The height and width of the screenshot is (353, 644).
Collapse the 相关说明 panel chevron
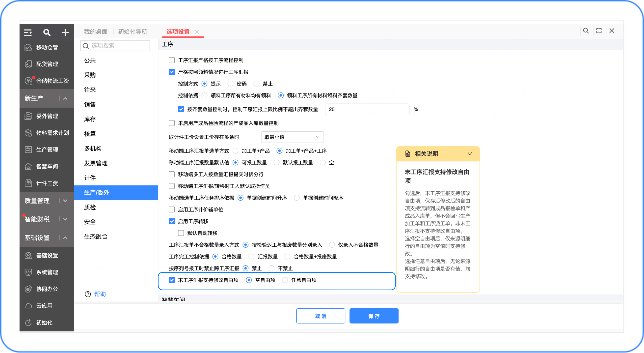pyautogui.click(x=470, y=154)
